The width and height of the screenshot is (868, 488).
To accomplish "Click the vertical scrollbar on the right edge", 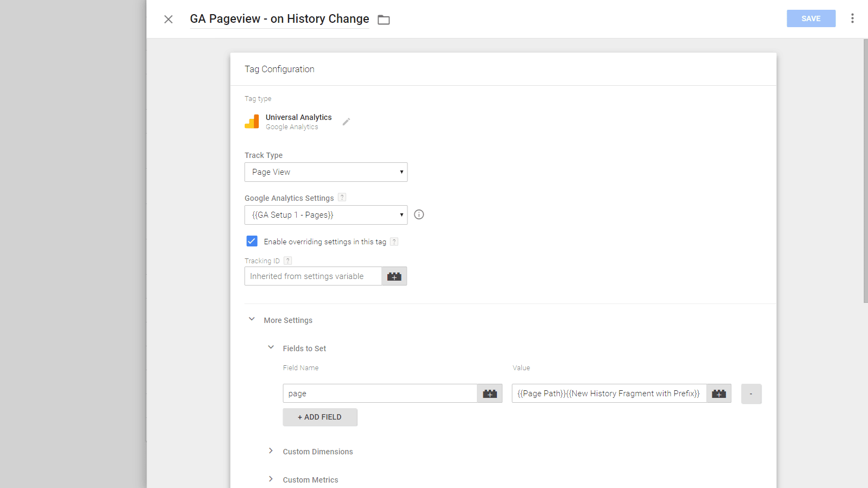I will tap(865, 171).
